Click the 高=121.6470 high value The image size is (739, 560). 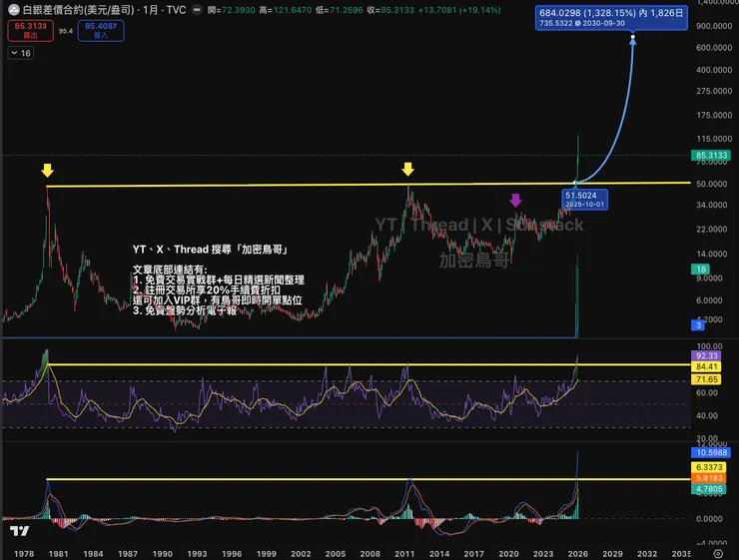(286, 10)
